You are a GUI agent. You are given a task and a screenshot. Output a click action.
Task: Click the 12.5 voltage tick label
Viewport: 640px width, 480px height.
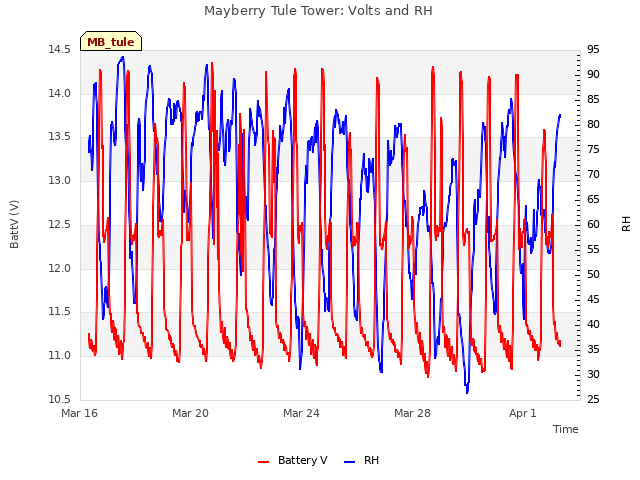click(x=60, y=224)
